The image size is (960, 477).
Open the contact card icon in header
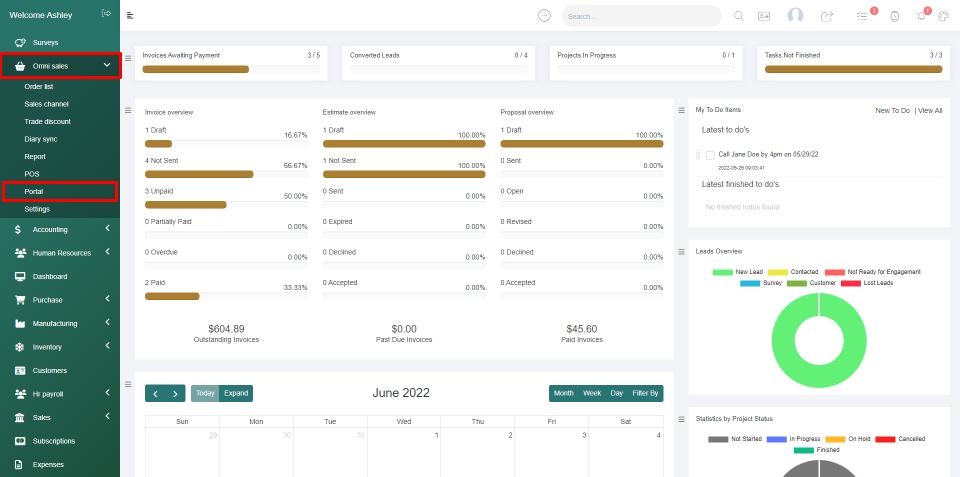click(x=765, y=16)
